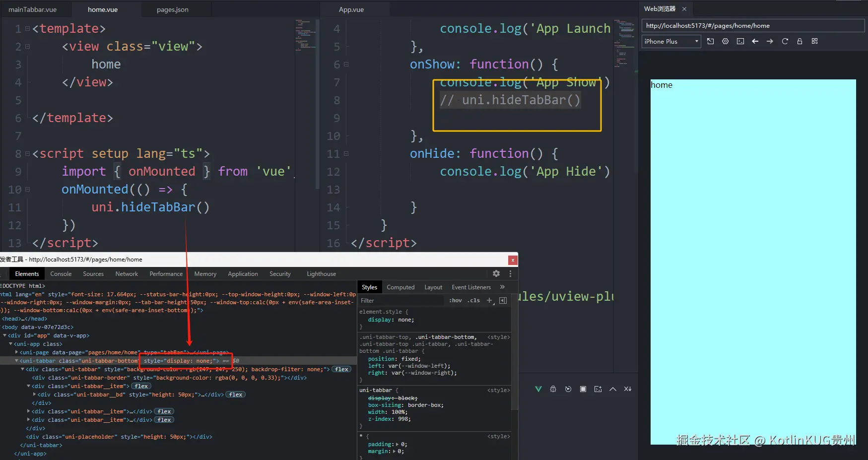Go forward in the Web browser panel

pos(770,41)
